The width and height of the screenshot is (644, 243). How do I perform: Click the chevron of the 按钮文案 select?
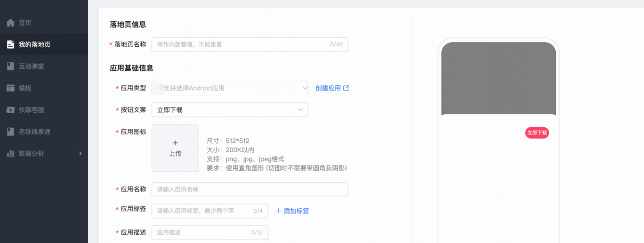301,110
